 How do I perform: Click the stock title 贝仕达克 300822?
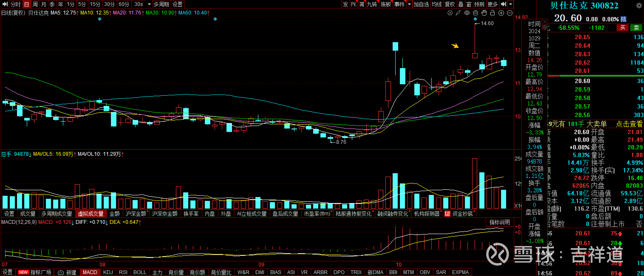pos(584,6)
